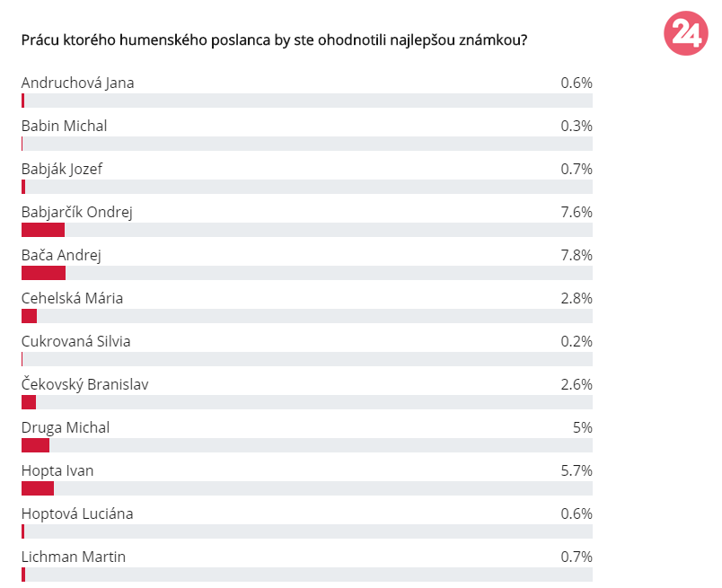Screen dimensions: 722x588
Task: Click the 0.2% value for Cukrovaná Silvia
Action: coord(576,342)
